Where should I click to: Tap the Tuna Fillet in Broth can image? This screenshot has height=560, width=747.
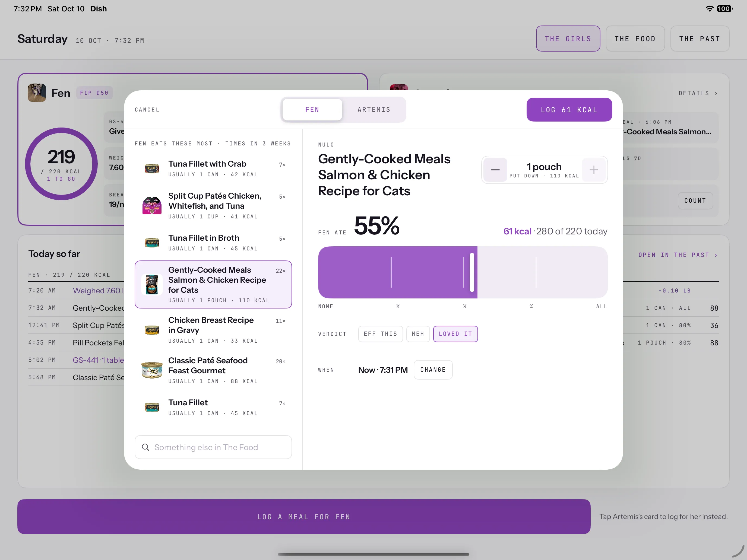click(152, 242)
